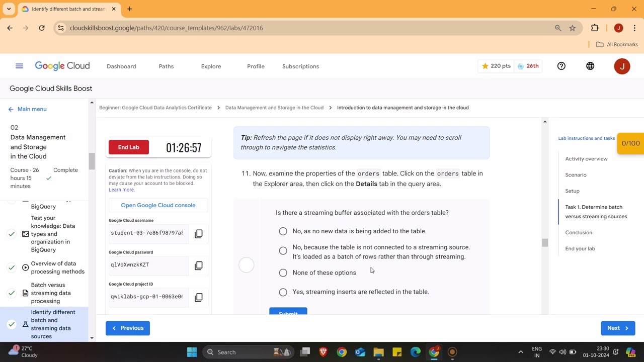The width and height of the screenshot is (644, 362).
Task: Open 'Data Management and Storage in the Cloud' breadcrumb
Action: click(274, 108)
